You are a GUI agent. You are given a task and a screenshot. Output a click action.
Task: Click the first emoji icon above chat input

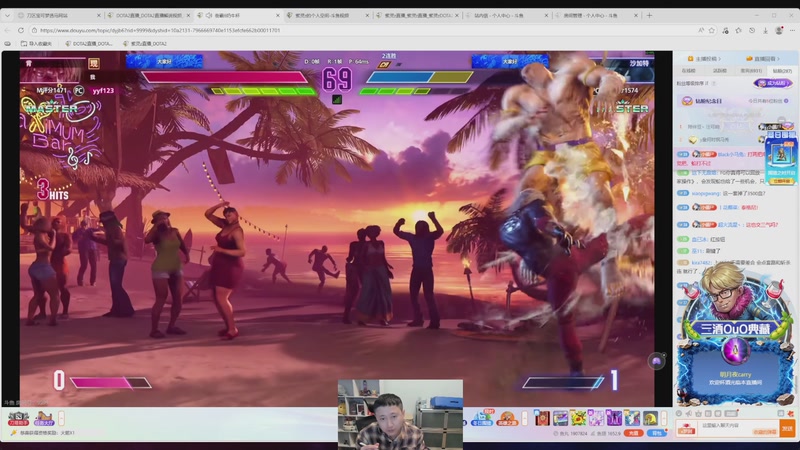pos(679,413)
